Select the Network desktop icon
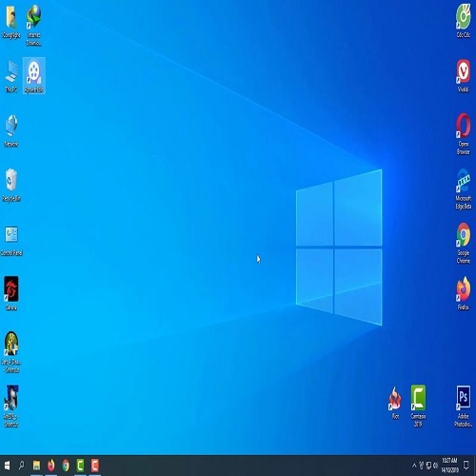 click(11, 130)
